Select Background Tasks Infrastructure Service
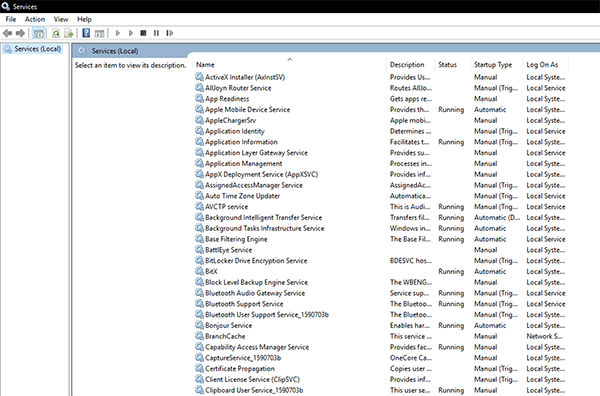Image resolution: width=600 pixels, height=396 pixels. click(264, 228)
